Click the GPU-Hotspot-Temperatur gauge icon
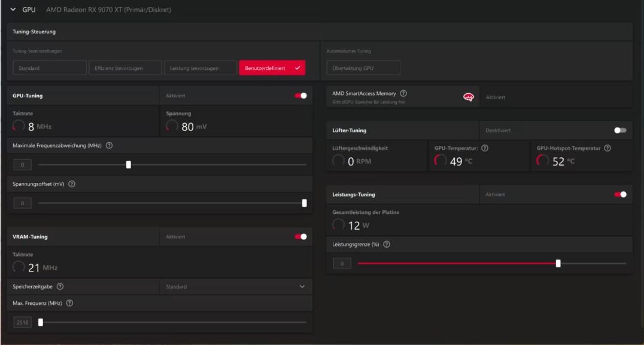 [543, 160]
